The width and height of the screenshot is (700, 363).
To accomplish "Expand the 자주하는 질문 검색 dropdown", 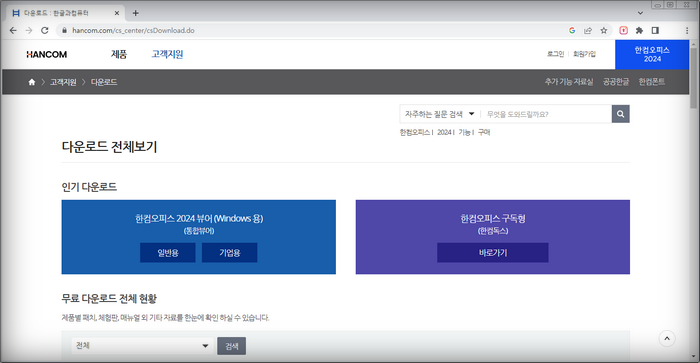I will click(440, 114).
